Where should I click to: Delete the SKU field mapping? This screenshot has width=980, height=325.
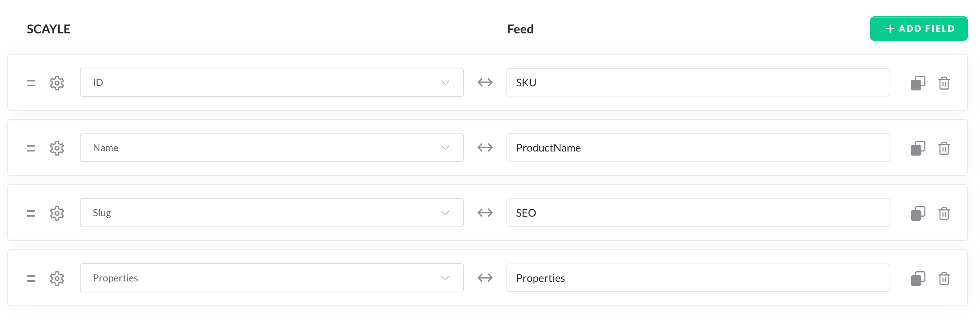coord(944,83)
